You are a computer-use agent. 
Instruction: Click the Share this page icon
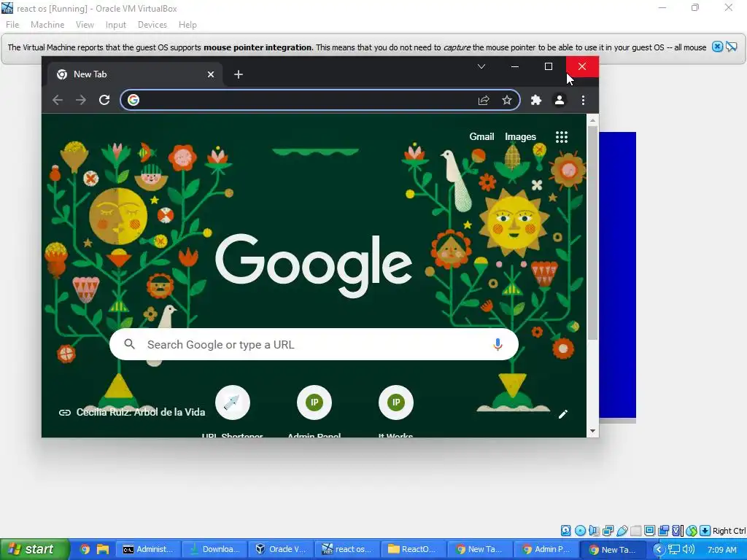[x=484, y=100]
